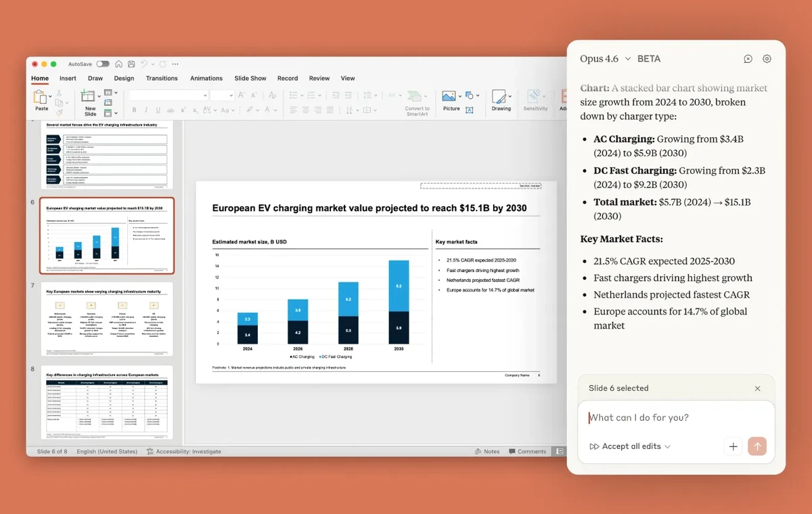Click the Picture icon in ribbon
Image resolution: width=812 pixels, height=514 pixels.
[449, 97]
